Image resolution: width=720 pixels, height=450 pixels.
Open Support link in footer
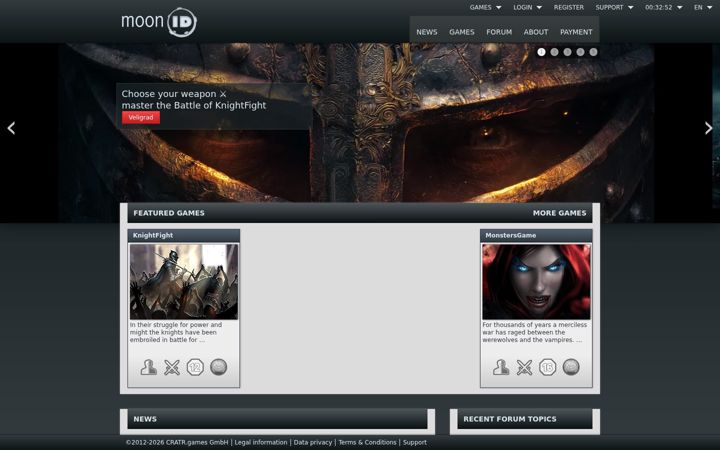pos(415,443)
